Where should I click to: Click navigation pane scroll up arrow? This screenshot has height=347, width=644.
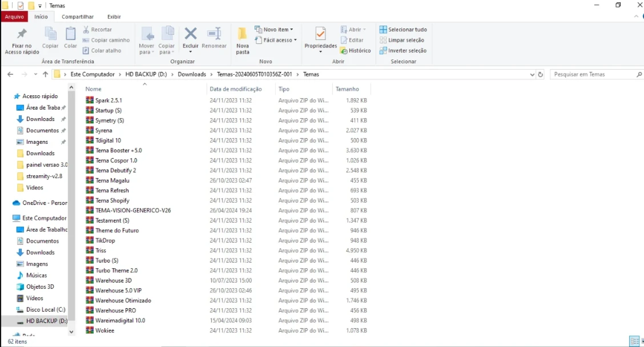pyautogui.click(x=71, y=87)
